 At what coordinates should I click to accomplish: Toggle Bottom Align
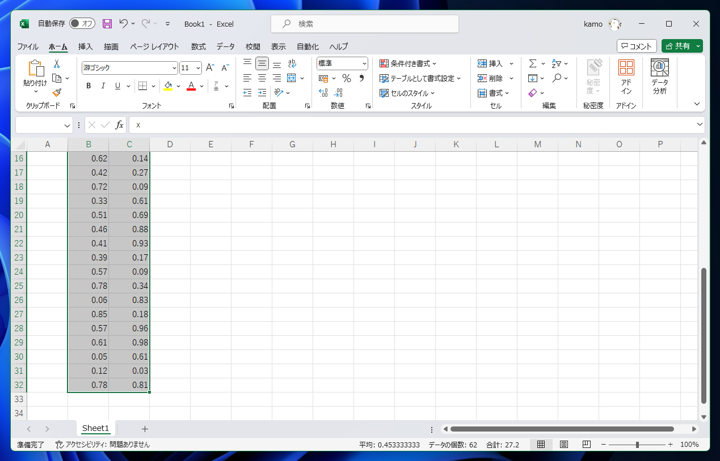click(277, 63)
